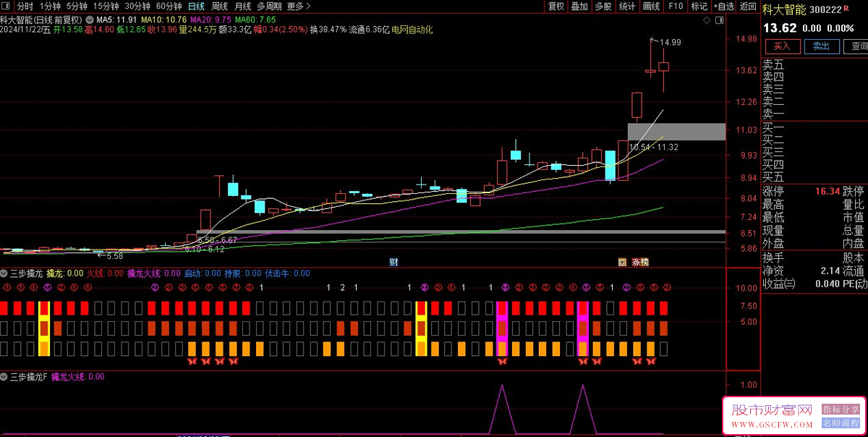The height and width of the screenshot is (437, 868).
Task: Click the 财 financial marker icon
Action: point(394,262)
